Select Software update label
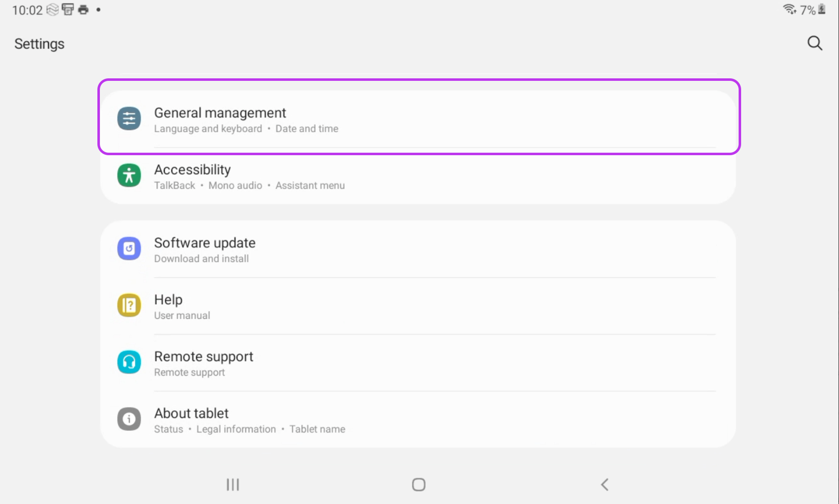Viewport: 839px width, 504px height. pyautogui.click(x=205, y=243)
